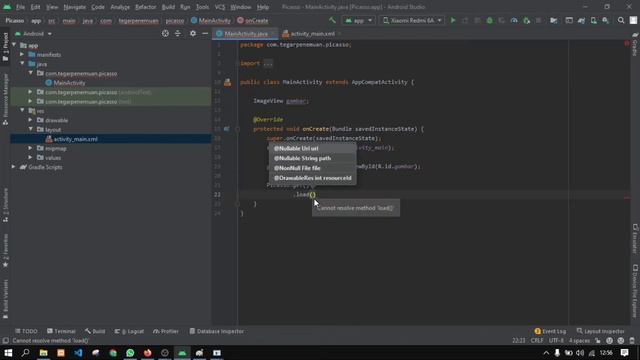
Task: Open the Event Log
Action: click(x=550, y=331)
